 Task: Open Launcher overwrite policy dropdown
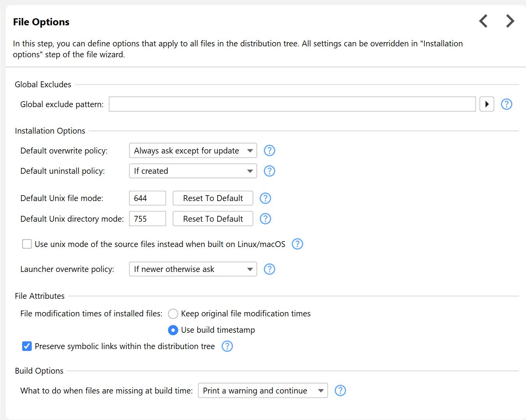coord(193,269)
